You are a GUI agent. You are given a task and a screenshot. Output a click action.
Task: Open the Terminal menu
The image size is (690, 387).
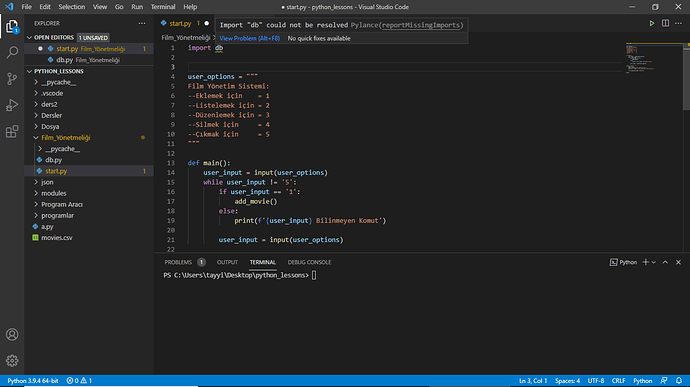pyautogui.click(x=163, y=7)
